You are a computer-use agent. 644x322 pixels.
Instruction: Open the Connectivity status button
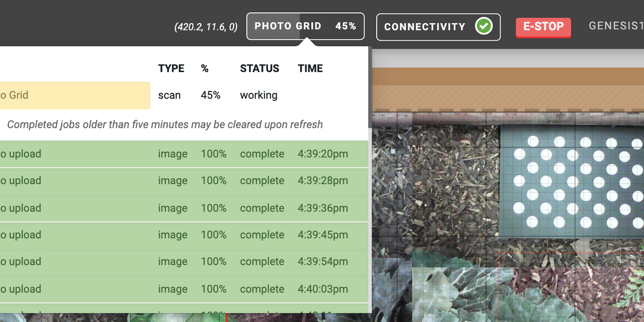point(438,27)
